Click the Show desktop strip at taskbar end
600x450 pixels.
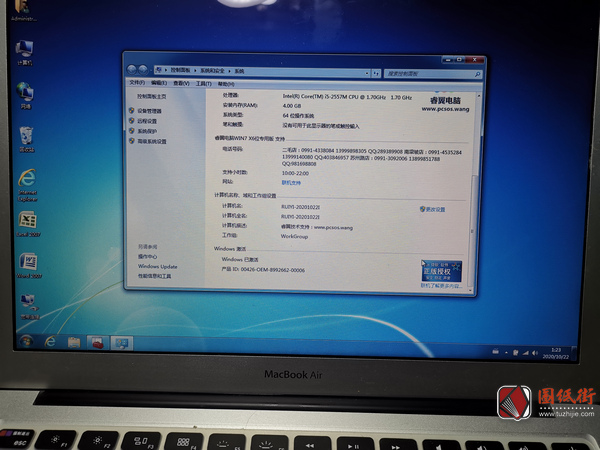574,352
